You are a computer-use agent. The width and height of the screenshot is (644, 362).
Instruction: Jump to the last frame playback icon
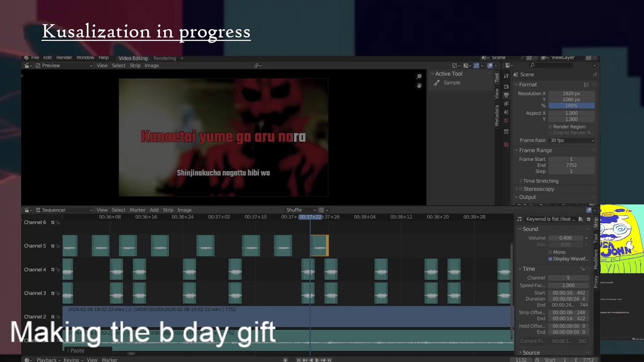point(329,360)
